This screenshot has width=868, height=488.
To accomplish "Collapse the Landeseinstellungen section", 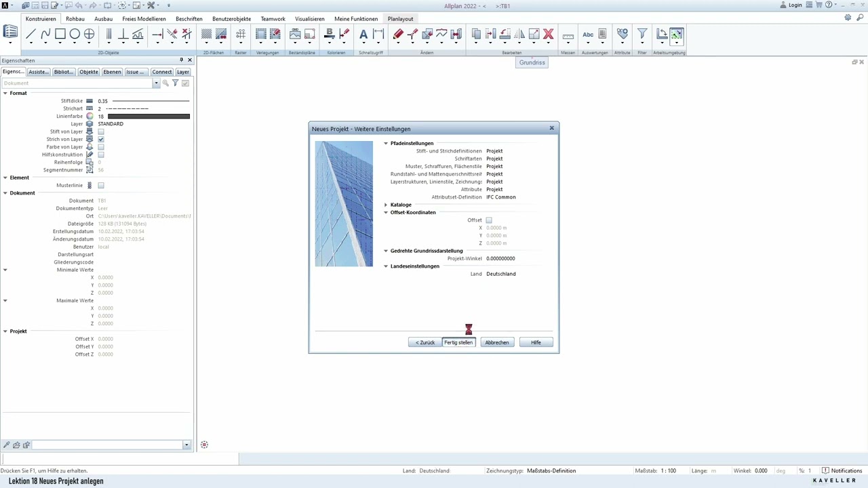I will 386,266.
